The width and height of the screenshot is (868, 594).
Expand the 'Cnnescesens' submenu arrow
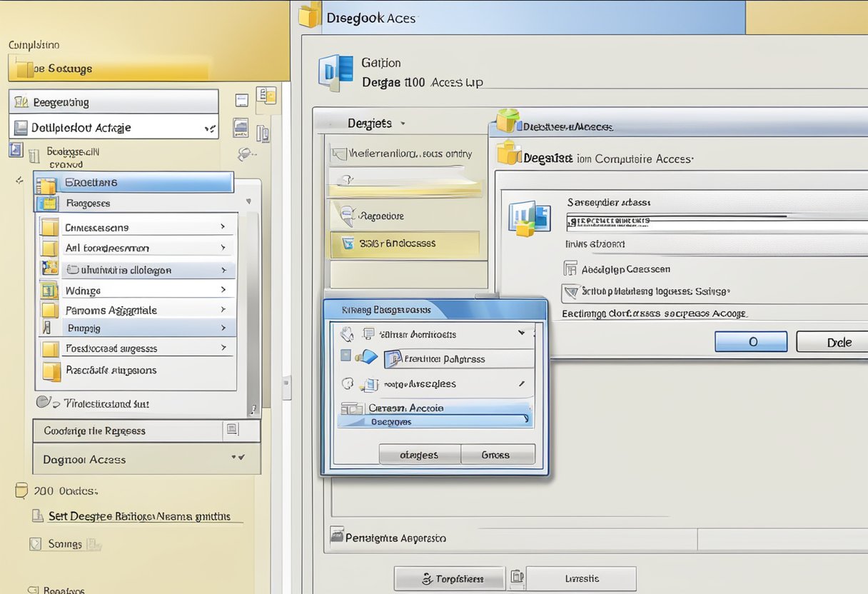click(x=223, y=227)
